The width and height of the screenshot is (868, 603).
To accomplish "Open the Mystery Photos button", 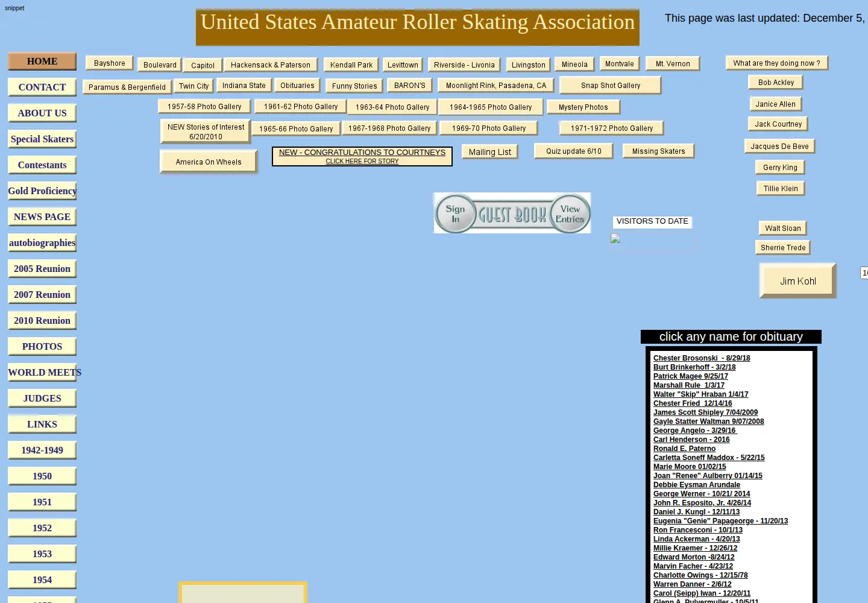I will pos(583,107).
